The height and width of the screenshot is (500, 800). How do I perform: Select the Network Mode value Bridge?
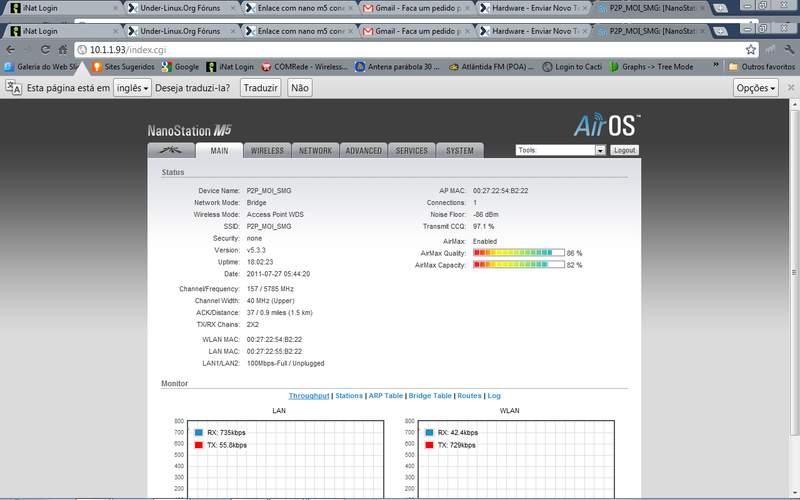pyautogui.click(x=256, y=203)
